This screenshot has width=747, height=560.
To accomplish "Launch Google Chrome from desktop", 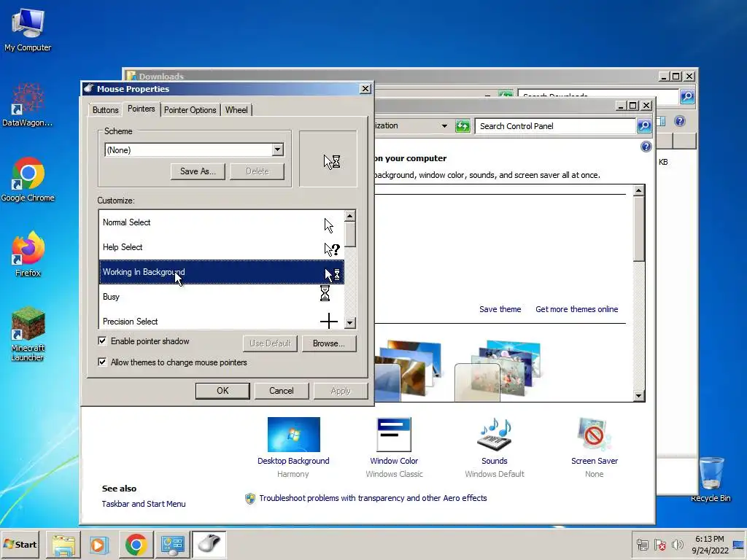I will point(28,179).
